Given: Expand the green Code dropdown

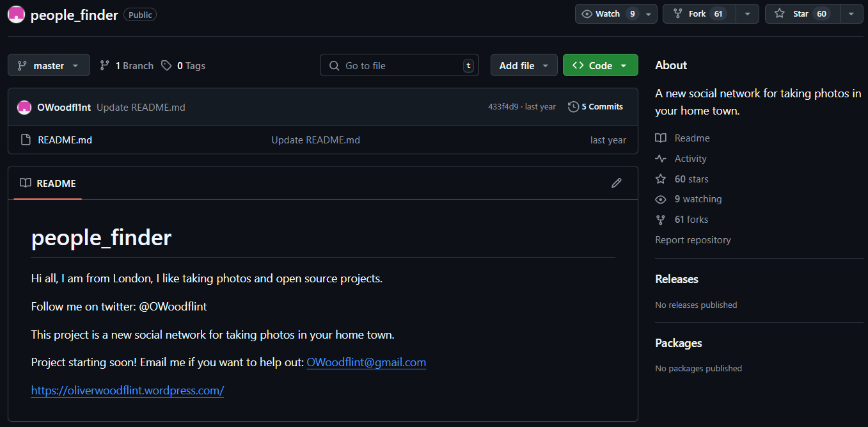Looking at the screenshot, I should [x=600, y=65].
